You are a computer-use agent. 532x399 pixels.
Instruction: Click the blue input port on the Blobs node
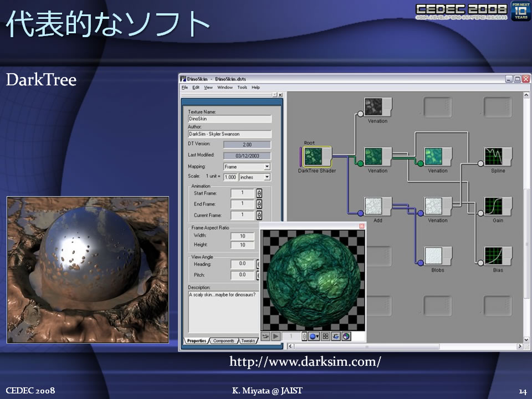[x=421, y=263]
